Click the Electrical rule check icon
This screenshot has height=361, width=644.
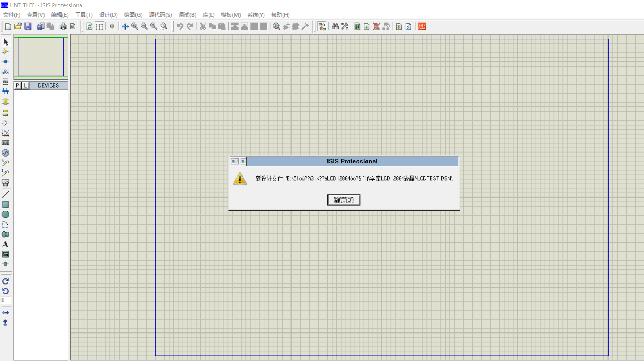pyautogui.click(x=409, y=26)
